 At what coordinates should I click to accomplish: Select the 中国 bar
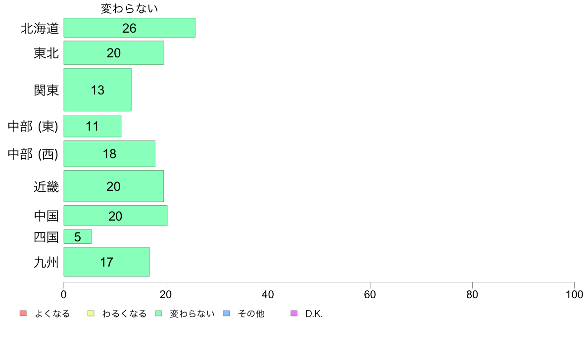[x=115, y=216]
